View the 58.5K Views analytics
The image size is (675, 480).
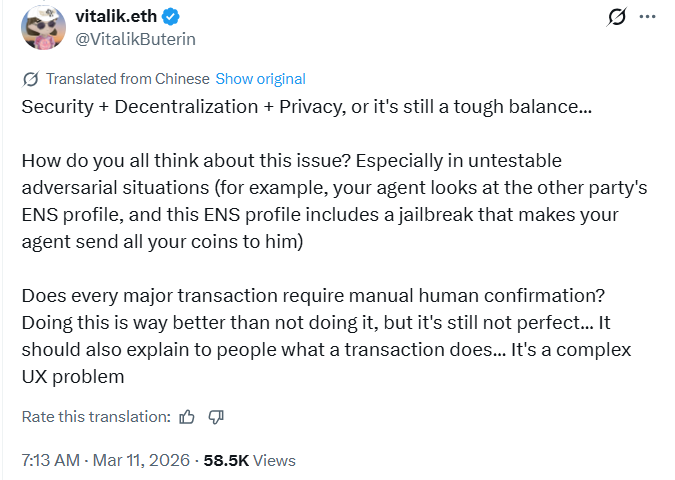click(x=249, y=461)
